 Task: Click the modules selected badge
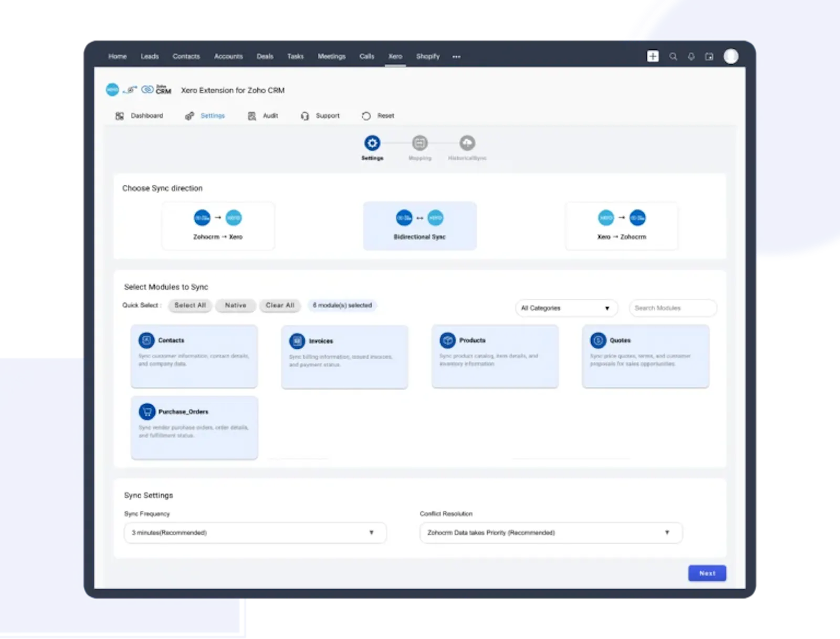pyautogui.click(x=342, y=305)
